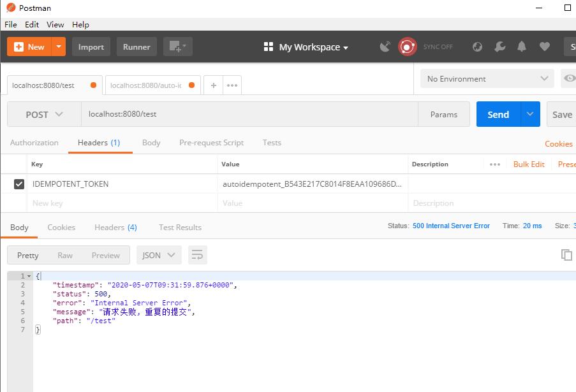Open the request Body tab
The image size is (576, 392).
(151, 143)
